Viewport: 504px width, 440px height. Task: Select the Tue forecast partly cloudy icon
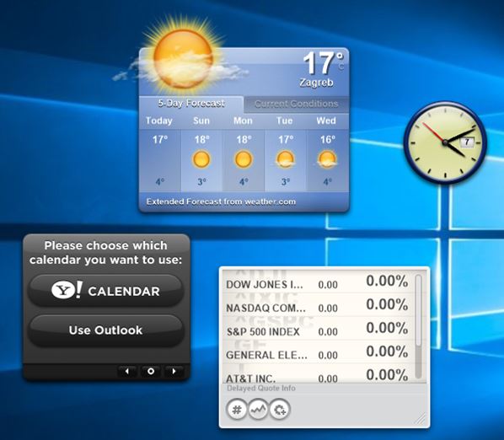pyautogui.click(x=285, y=159)
